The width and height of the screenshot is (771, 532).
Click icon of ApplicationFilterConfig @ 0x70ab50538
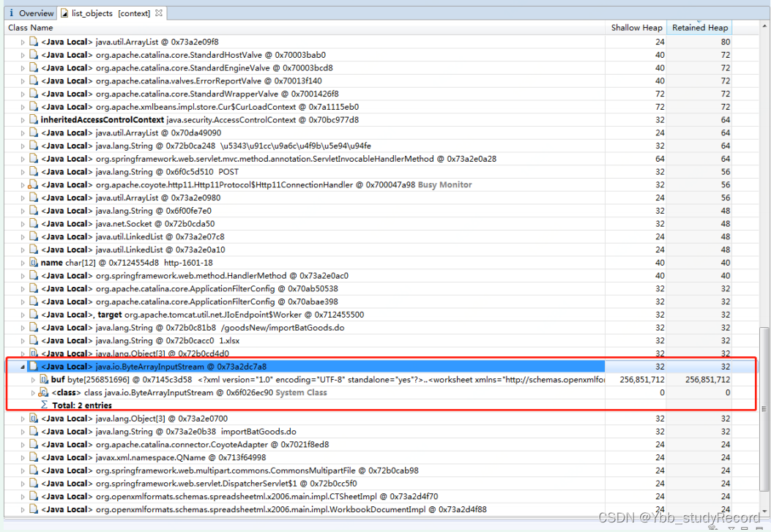point(34,288)
